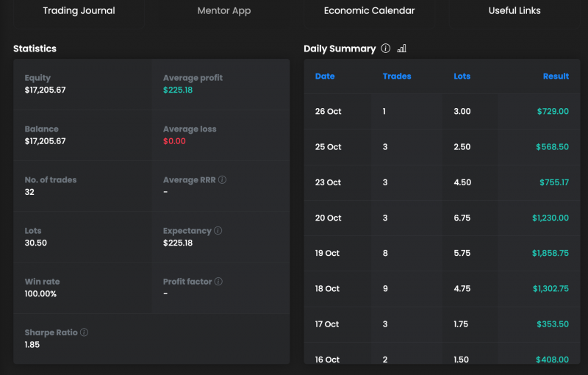588x375 pixels.
Task: Click info icon beside Sharpe Ratio
Action: coord(84,332)
